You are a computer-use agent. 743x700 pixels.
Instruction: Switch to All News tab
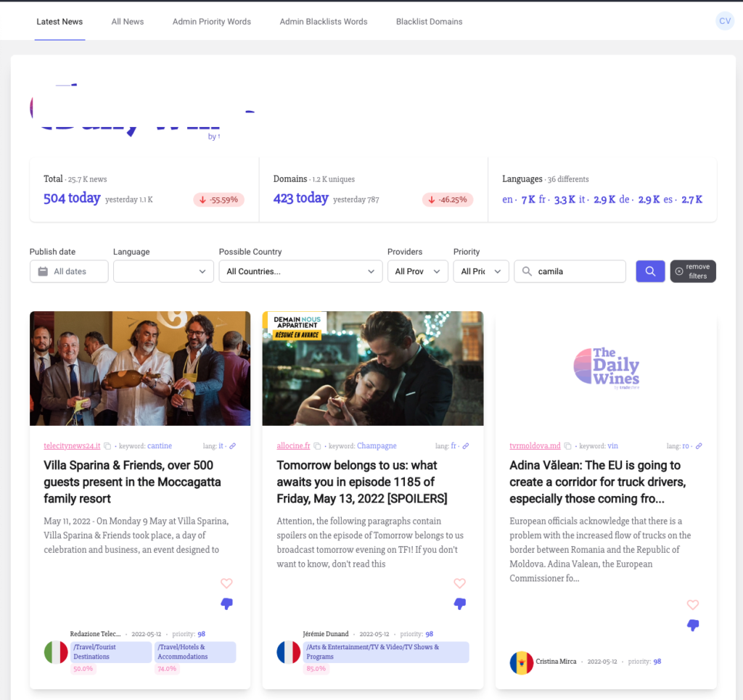tap(128, 22)
